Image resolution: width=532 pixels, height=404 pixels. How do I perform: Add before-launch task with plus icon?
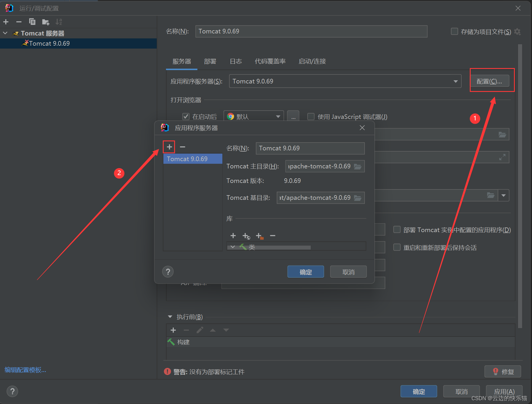pos(173,330)
